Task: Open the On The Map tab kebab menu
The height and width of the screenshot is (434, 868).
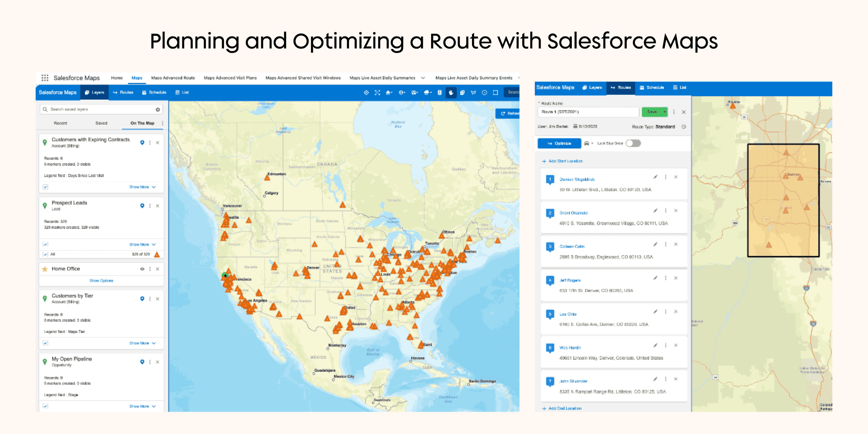Action: [x=162, y=123]
